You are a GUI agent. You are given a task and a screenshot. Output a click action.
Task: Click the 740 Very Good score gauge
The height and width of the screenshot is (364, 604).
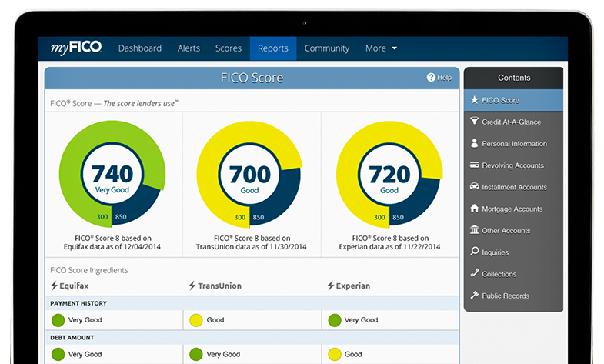(112, 174)
